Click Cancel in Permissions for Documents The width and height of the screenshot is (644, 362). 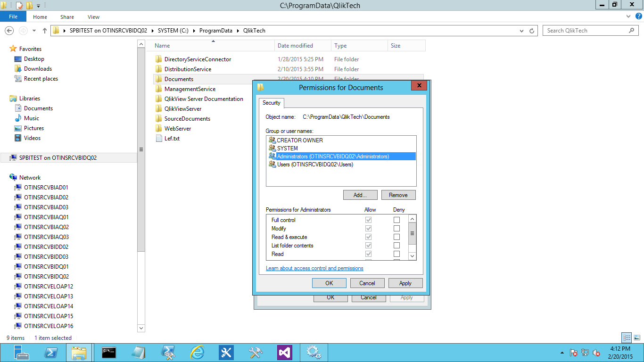(367, 283)
